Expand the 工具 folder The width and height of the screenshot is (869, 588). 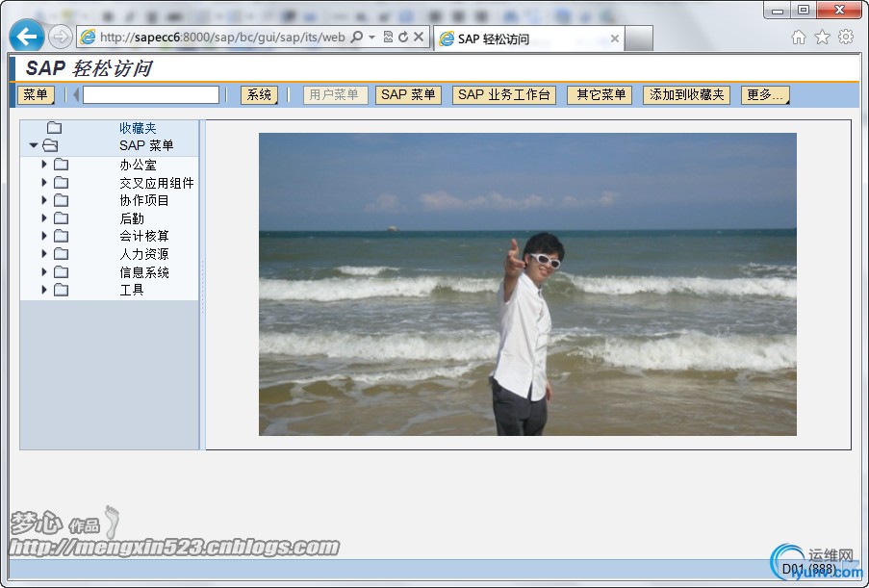(44, 290)
